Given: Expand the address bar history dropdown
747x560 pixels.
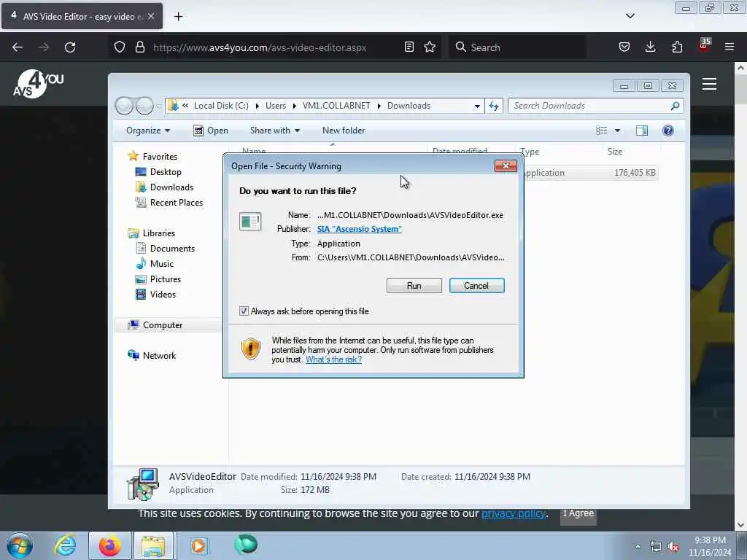Looking at the screenshot, I should coord(477,106).
